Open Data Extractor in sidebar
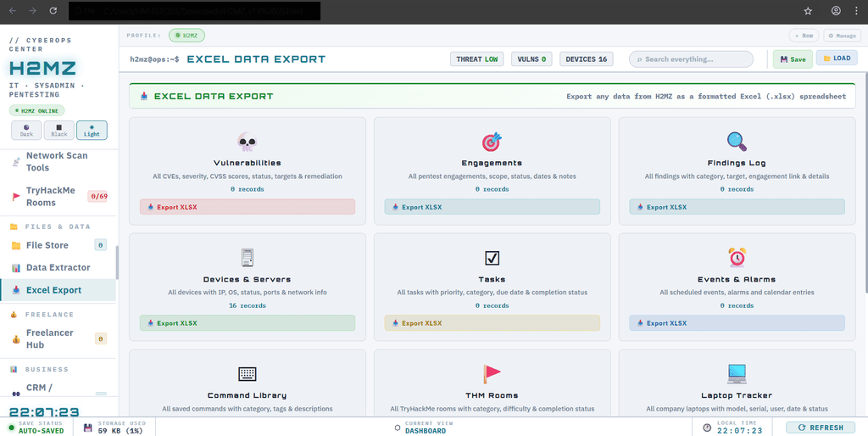Image resolution: width=868 pixels, height=436 pixels. click(x=58, y=267)
